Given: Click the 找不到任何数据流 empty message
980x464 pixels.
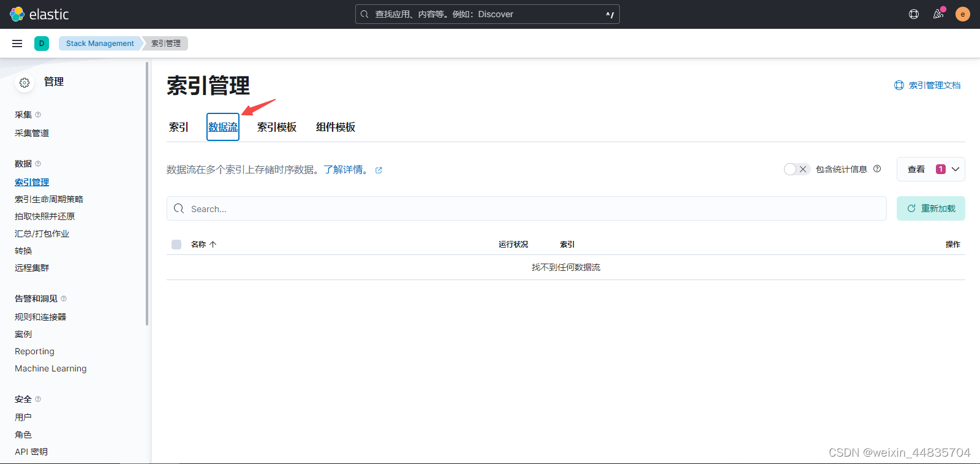Looking at the screenshot, I should click(x=566, y=267).
